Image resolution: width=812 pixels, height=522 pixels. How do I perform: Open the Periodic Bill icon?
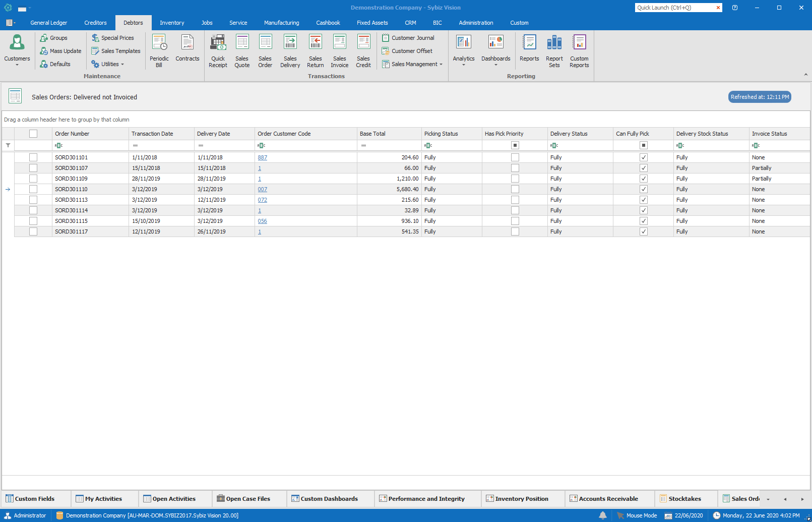[159, 50]
